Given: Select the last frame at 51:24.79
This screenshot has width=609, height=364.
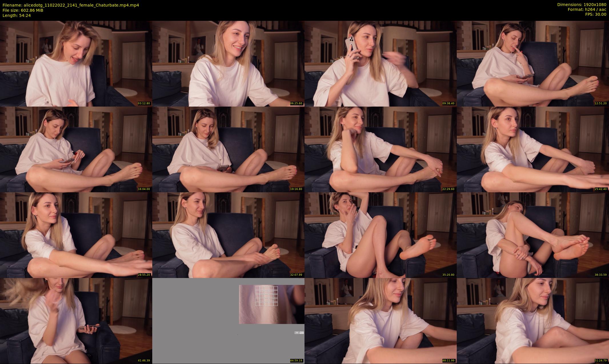Looking at the screenshot, I should coord(532,321).
